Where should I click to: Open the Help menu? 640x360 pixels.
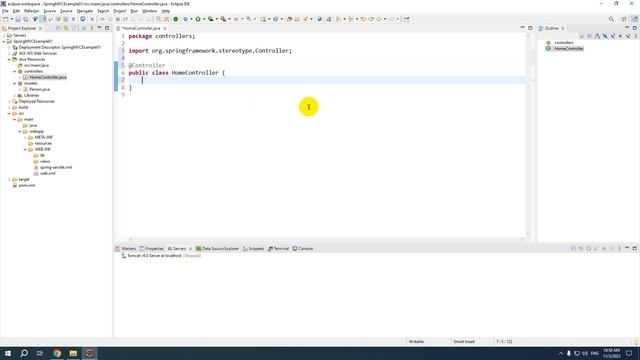point(165,11)
